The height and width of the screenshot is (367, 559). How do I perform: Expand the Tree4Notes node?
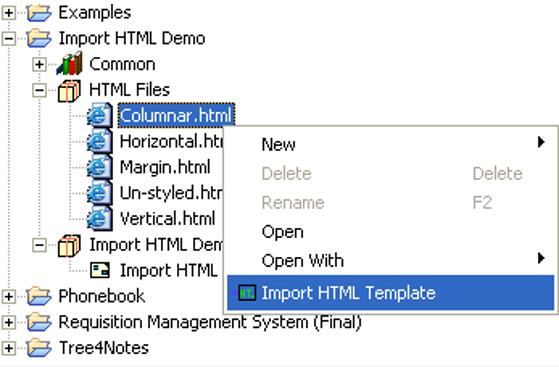click(x=9, y=348)
